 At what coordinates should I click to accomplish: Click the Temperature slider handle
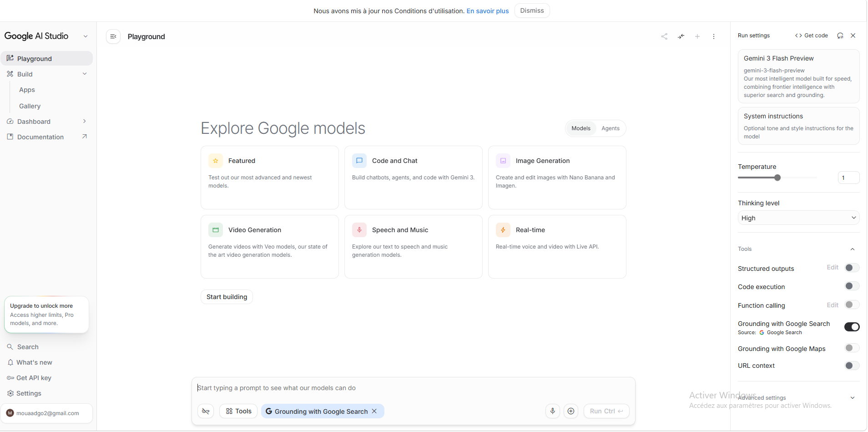(x=777, y=178)
